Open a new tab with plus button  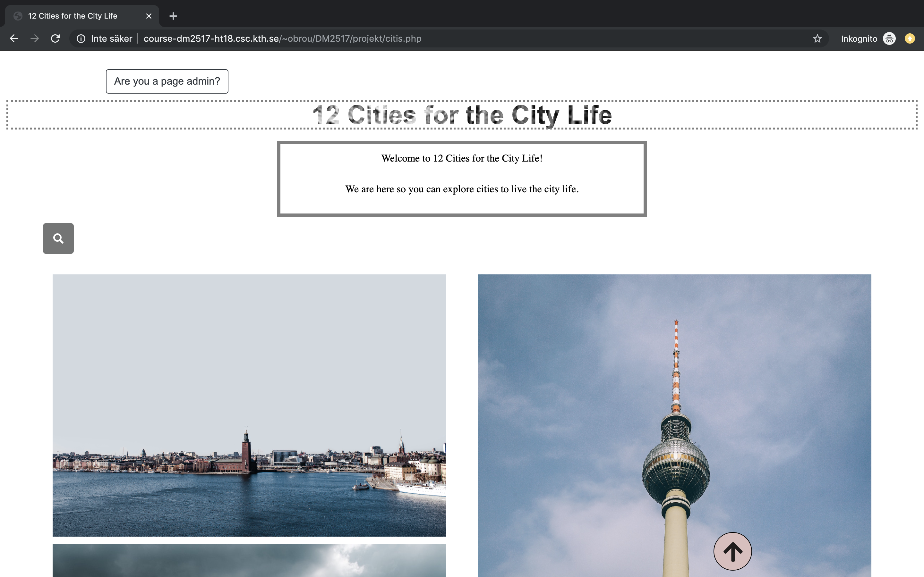pyautogui.click(x=173, y=16)
